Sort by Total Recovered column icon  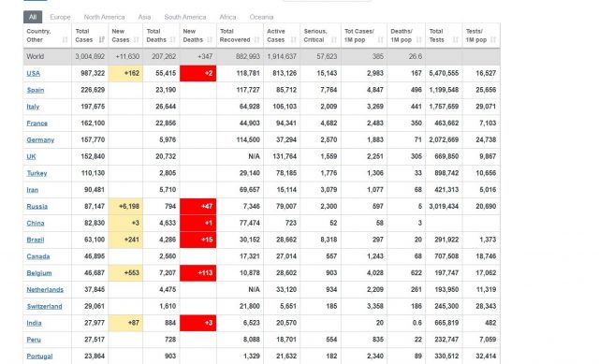point(256,39)
